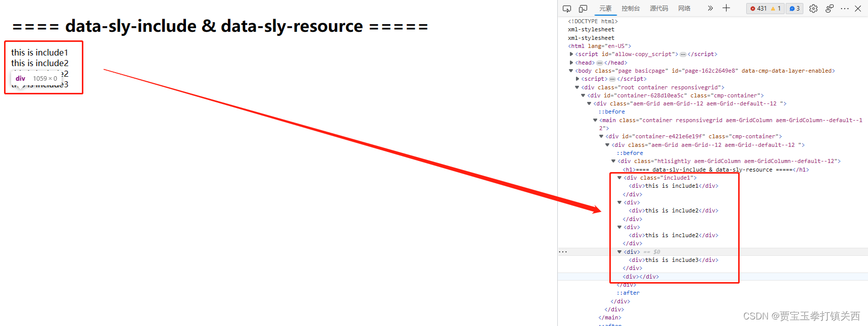Select the DOCTYPE html line
This screenshot has height=326, width=868.
(593, 21)
